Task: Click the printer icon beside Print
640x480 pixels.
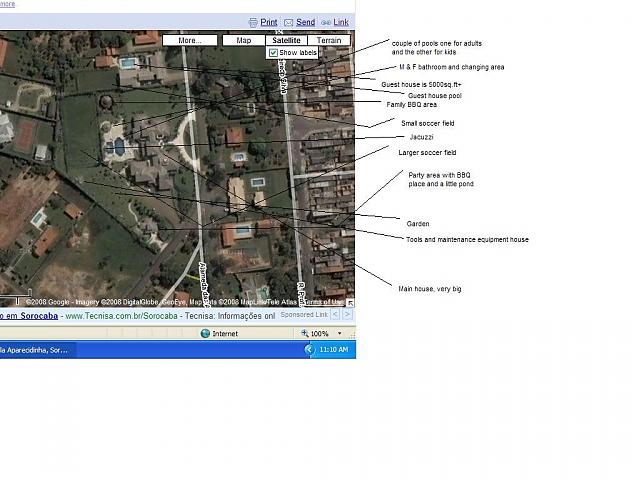Action: pos(253,22)
